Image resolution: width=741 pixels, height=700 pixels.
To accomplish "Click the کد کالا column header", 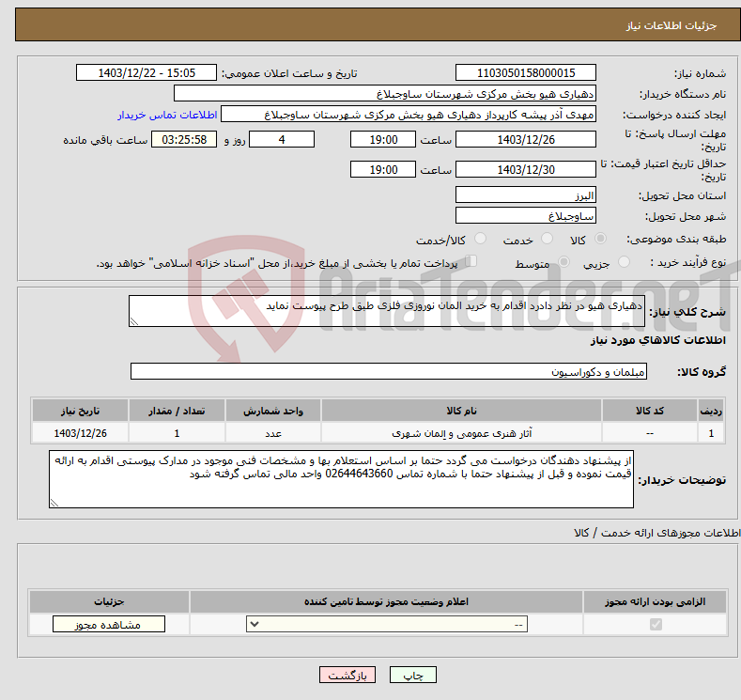I will coord(650,411).
